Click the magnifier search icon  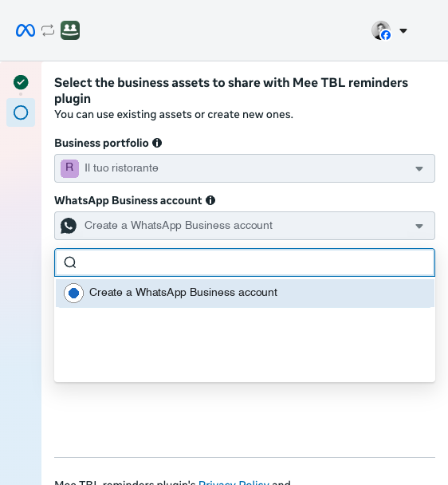(70, 262)
